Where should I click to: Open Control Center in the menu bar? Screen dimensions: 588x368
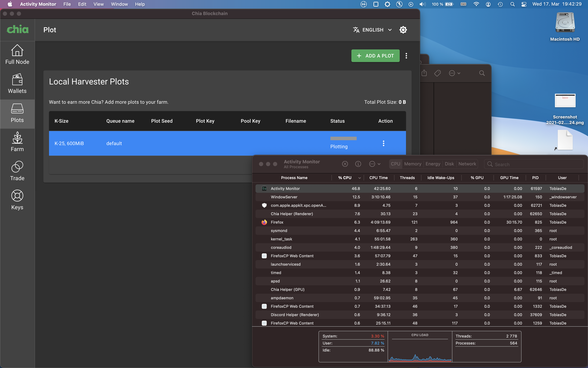tap(524, 4)
